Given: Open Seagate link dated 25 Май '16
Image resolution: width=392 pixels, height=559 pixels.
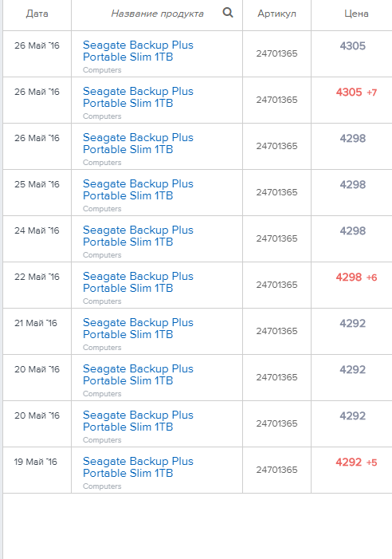Looking at the screenshot, I should [138, 189].
